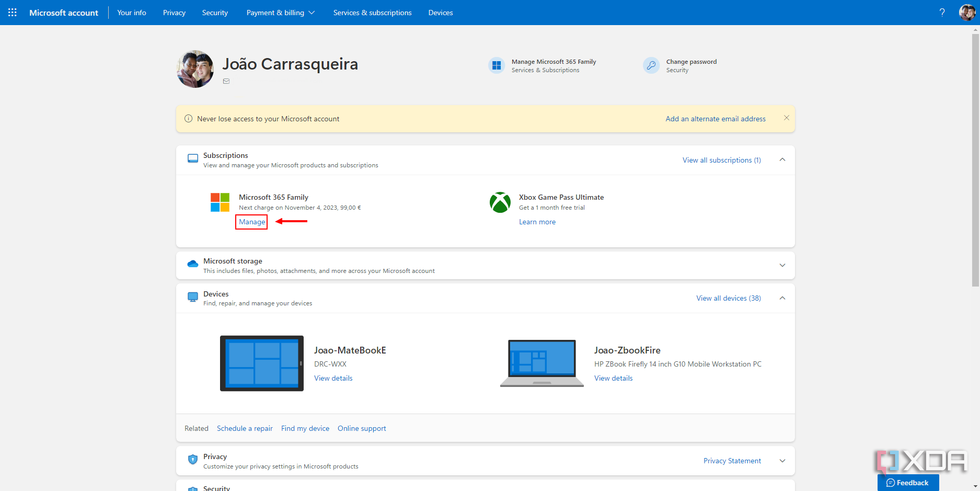Click the Privacy shield icon
980x491 pixels.
click(x=193, y=459)
